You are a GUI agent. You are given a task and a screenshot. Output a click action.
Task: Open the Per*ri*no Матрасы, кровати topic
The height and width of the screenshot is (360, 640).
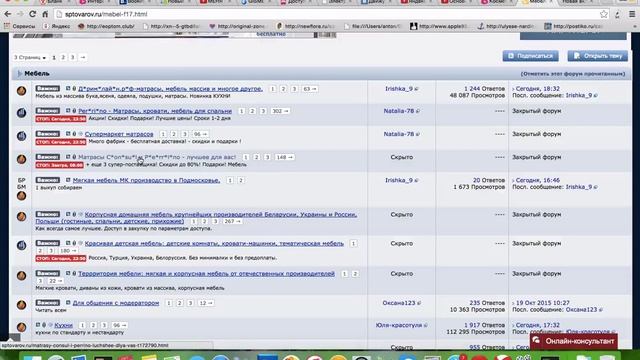point(155,111)
